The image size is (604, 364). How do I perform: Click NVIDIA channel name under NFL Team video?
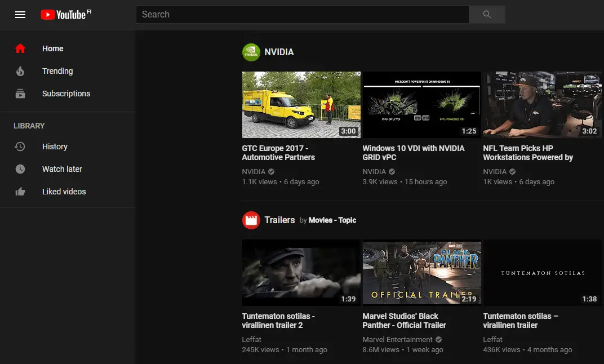[495, 172]
